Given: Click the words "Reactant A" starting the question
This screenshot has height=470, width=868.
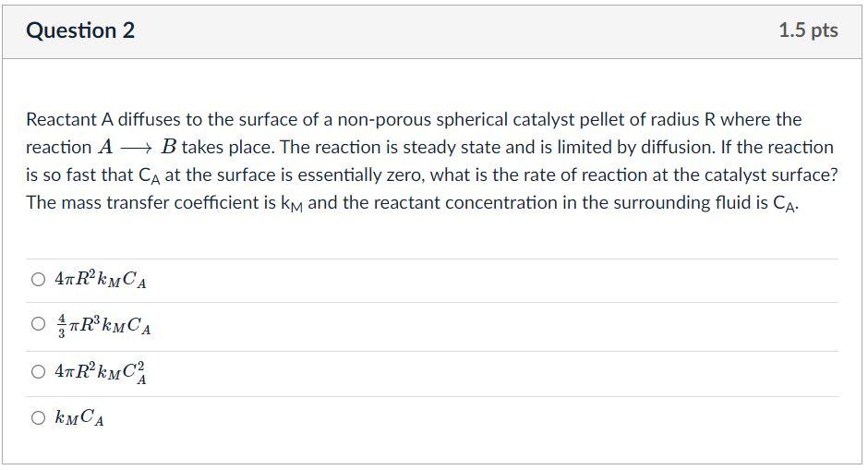Looking at the screenshot, I should (68, 119).
